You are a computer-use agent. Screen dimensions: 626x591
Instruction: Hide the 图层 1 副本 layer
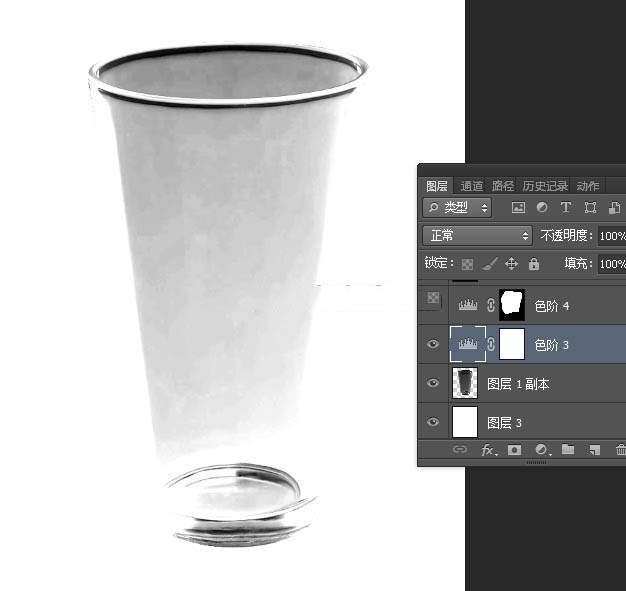pyautogui.click(x=433, y=383)
